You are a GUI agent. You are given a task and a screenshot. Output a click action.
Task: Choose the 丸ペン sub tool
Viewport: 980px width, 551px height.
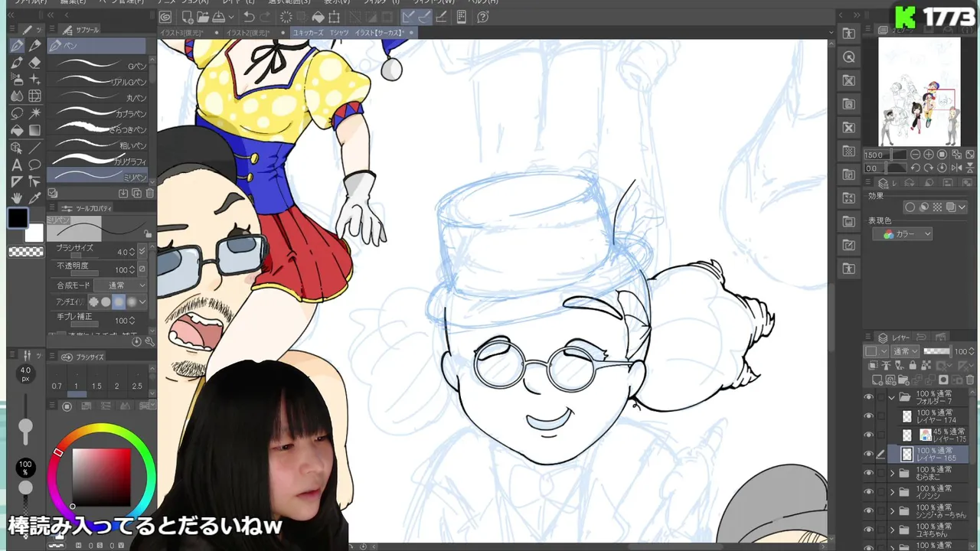[97, 98]
